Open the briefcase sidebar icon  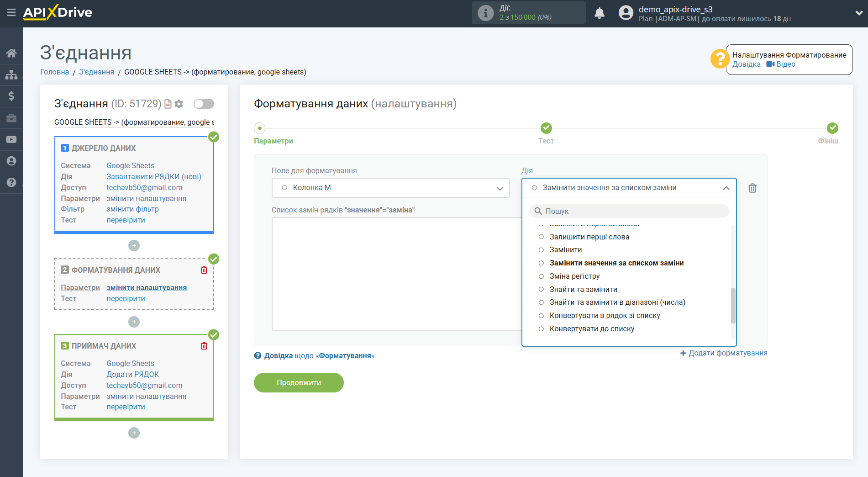(11, 118)
